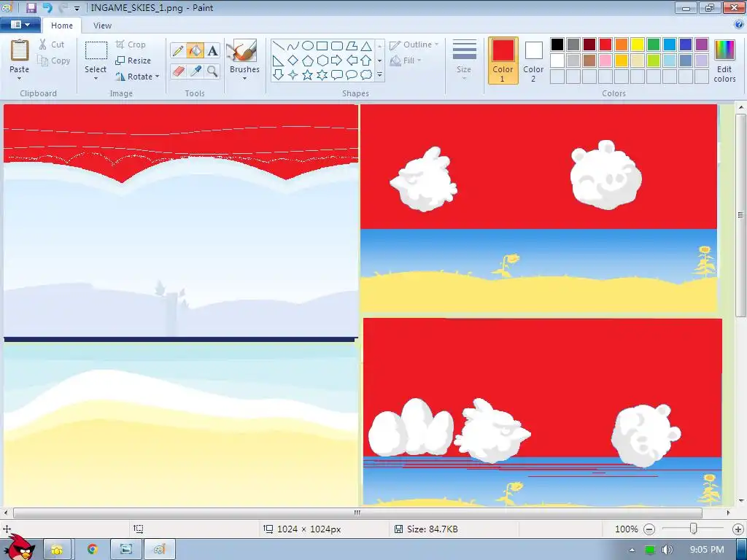Choose the Up arrow shape
The height and width of the screenshot is (560, 747).
point(366,61)
